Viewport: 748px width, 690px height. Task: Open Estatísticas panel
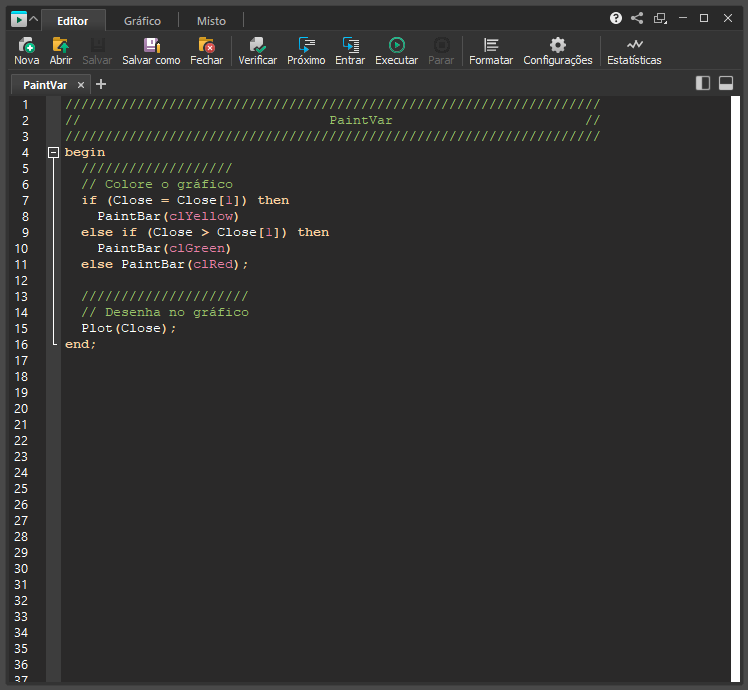tap(634, 45)
